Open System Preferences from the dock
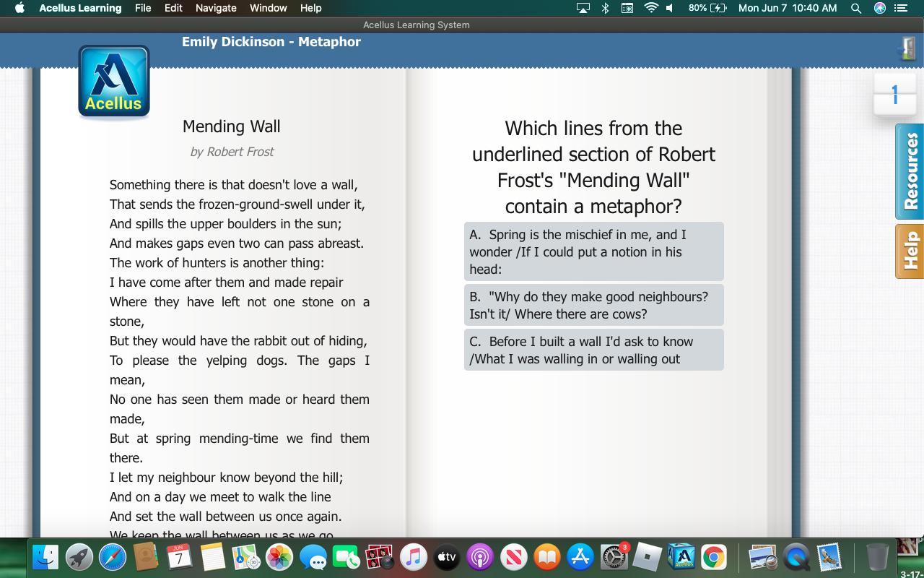 614,557
